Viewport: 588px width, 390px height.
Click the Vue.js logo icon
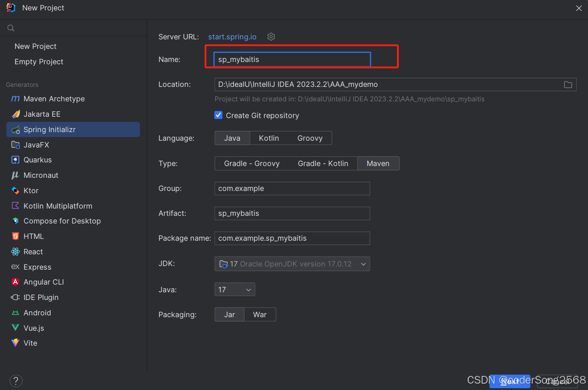click(15, 328)
